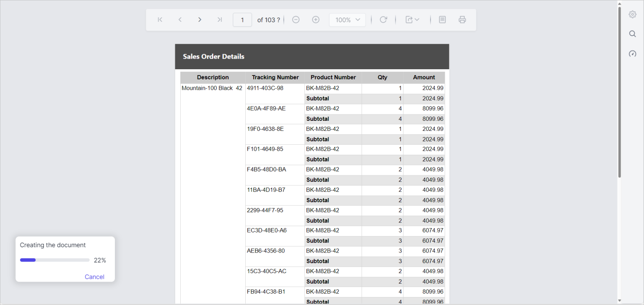Select tracking number 15C3-40C5-AC
This screenshot has height=305, width=644.
click(267, 271)
